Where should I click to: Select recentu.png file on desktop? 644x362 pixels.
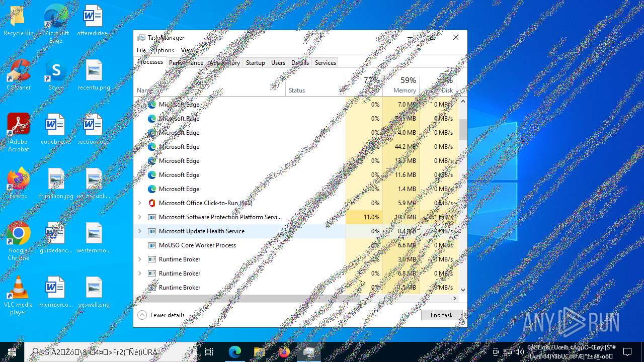(94, 75)
